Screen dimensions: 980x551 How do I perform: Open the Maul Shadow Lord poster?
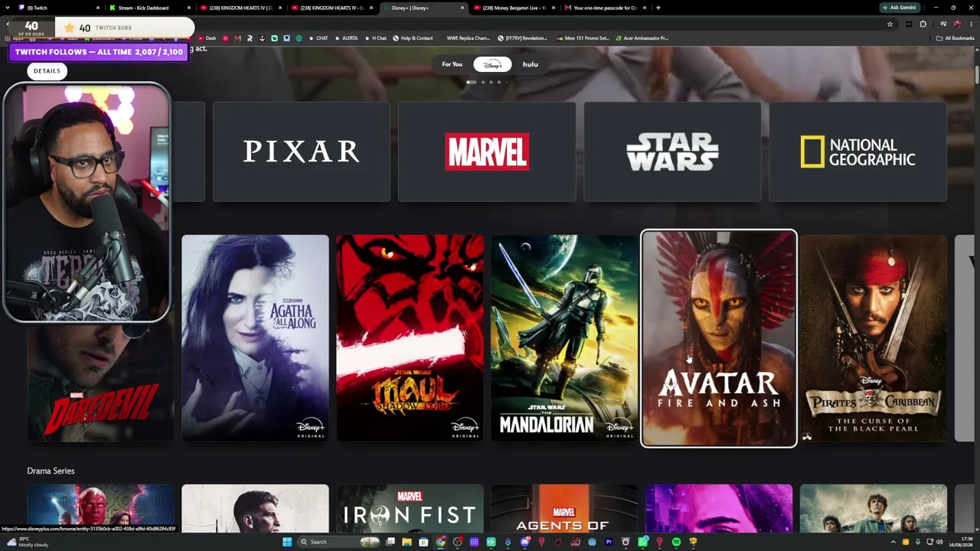[x=410, y=338]
